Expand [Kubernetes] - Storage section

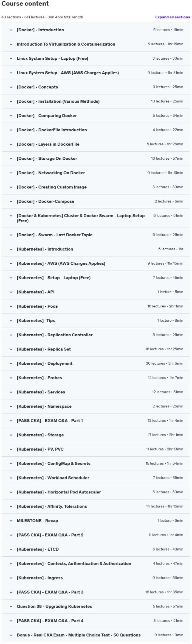tap(96, 435)
